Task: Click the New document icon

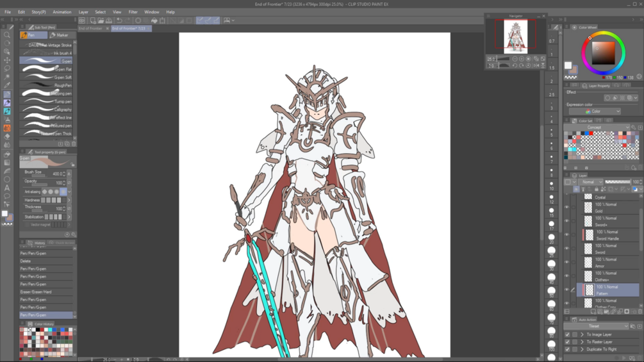Action: point(93,20)
